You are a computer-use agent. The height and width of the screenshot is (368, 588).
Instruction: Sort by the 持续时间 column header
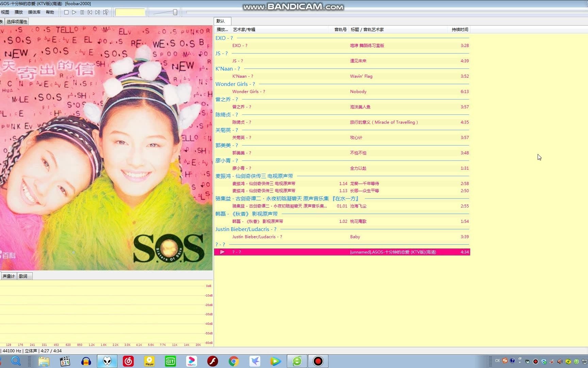click(459, 30)
